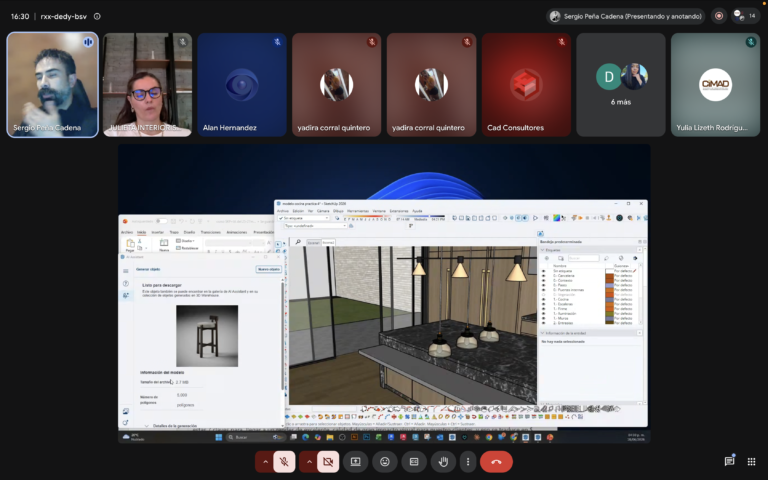The width and height of the screenshot is (768, 480).
Task: Click the Pegar button in PowerPoint
Action: point(130,245)
